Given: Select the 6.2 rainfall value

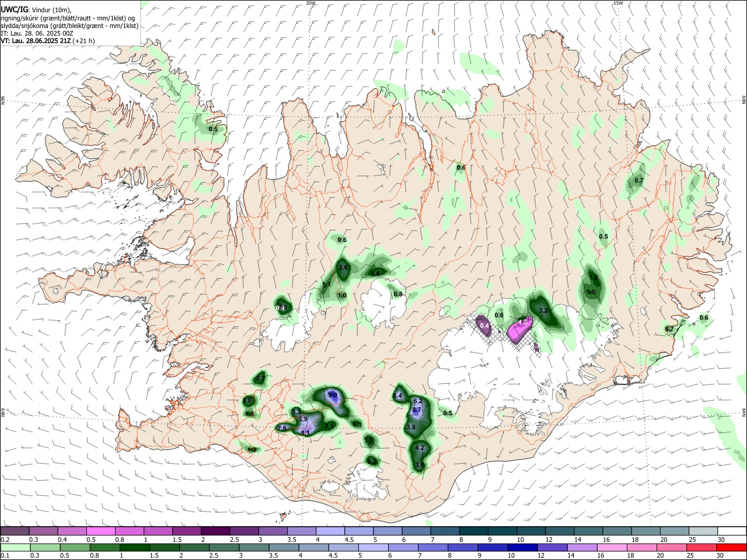Looking at the screenshot, I should (418, 401).
